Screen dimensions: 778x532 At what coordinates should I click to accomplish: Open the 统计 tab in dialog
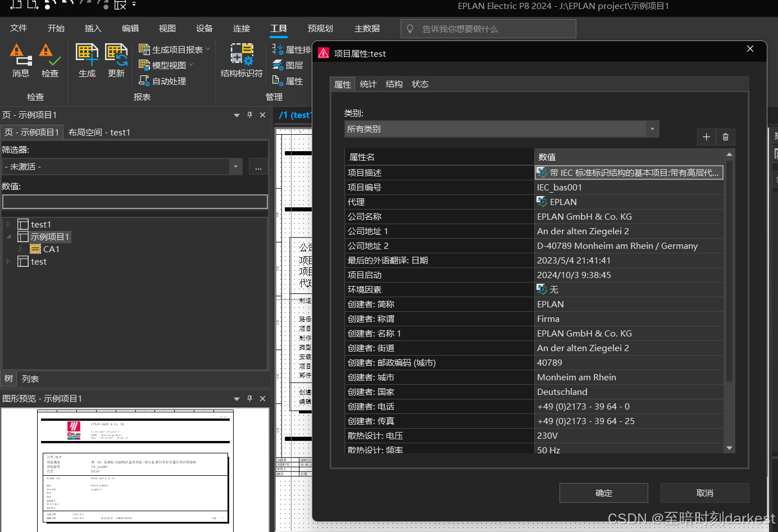coord(368,84)
